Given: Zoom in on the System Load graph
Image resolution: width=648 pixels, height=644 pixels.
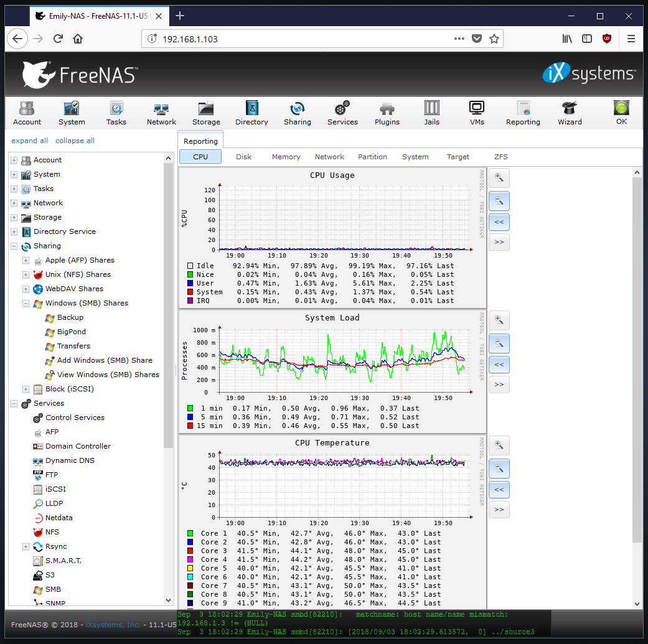Looking at the screenshot, I should (499, 320).
